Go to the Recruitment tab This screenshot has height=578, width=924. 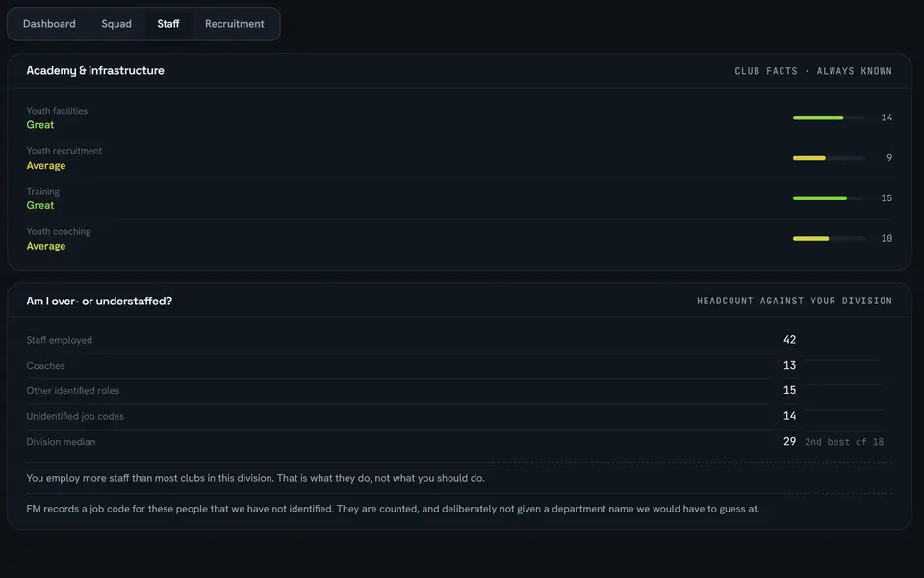tap(235, 24)
